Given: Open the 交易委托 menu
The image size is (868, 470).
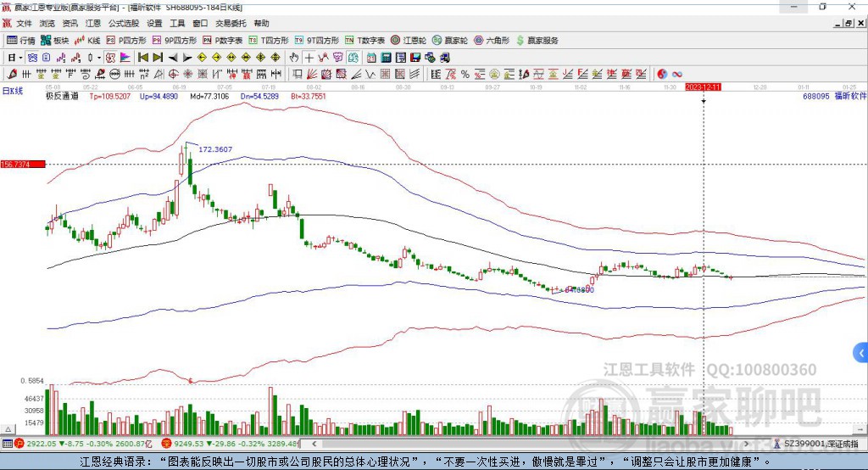Looking at the screenshot, I should click(231, 23).
